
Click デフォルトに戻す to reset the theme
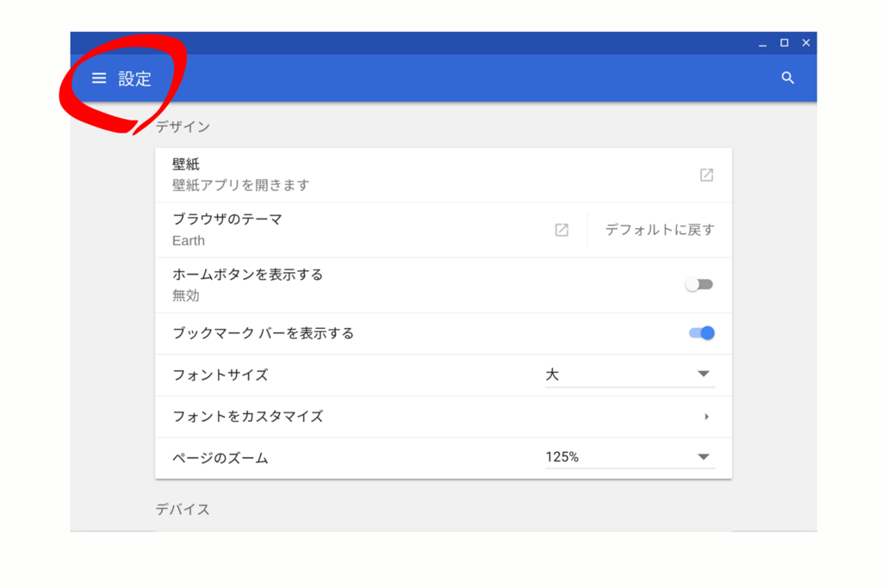[659, 230]
